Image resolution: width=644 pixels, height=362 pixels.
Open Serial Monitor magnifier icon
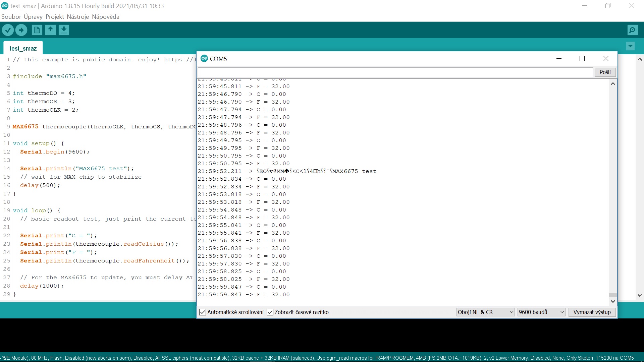(632, 30)
